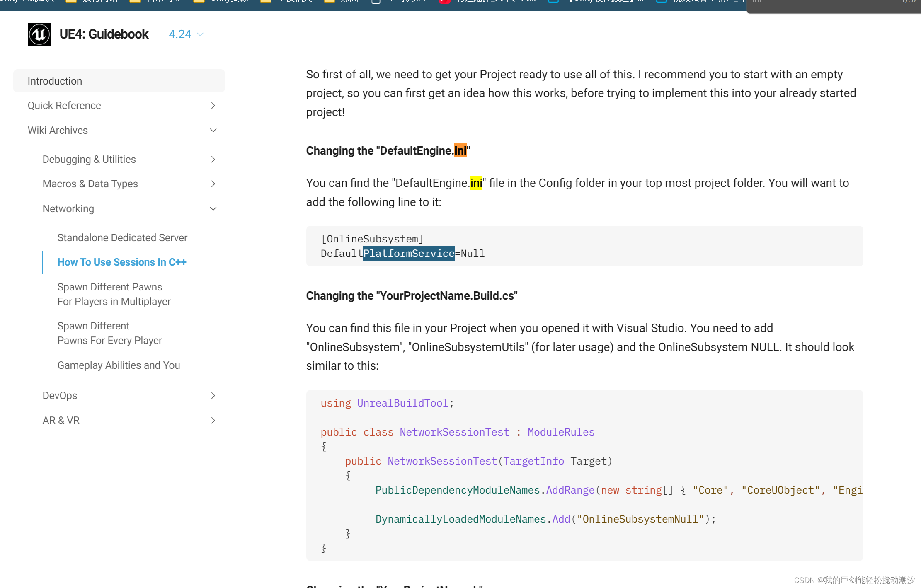Open Standalone Dedicated Server page
Screen dimensions: 921x588
click(122, 238)
